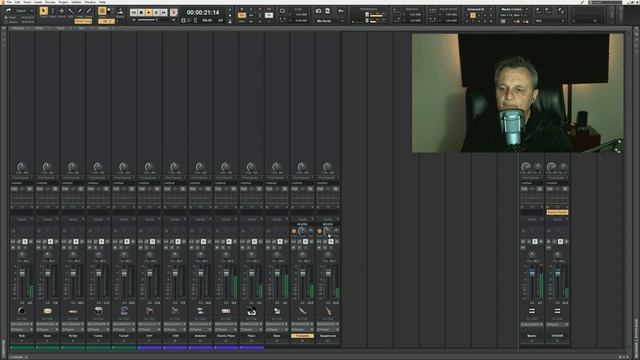Click the transport Stop button
640x360 pixels.
141,13
